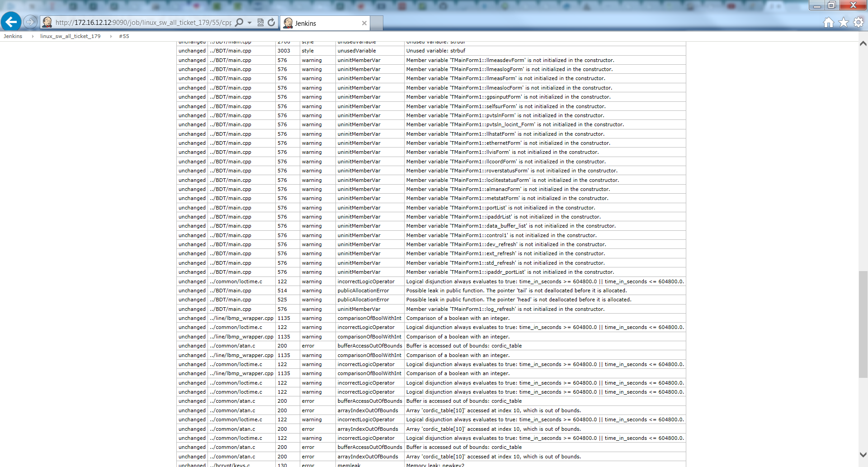Image resolution: width=868 pixels, height=467 pixels.
Task: Go to build #55 breadcrumb link
Action: (124, 36)
